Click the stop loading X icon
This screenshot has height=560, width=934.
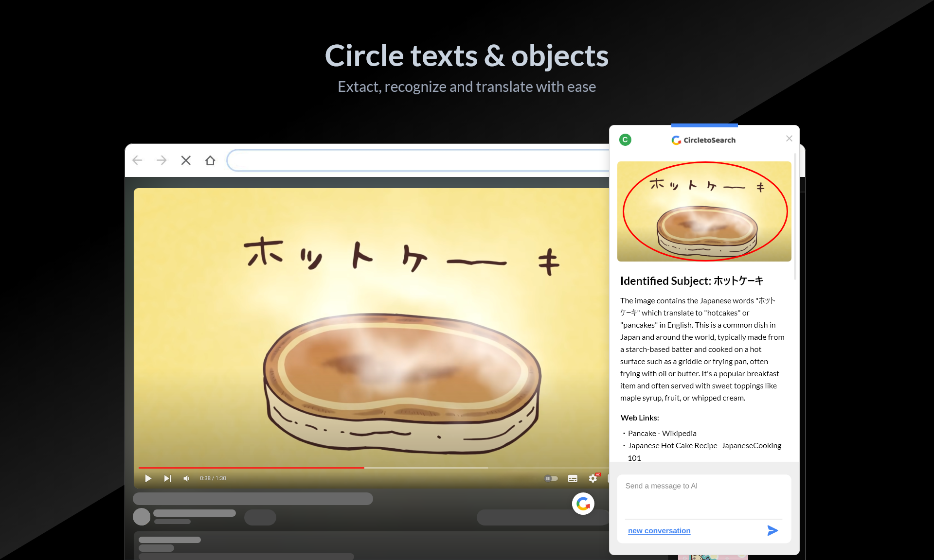(186, 160)
